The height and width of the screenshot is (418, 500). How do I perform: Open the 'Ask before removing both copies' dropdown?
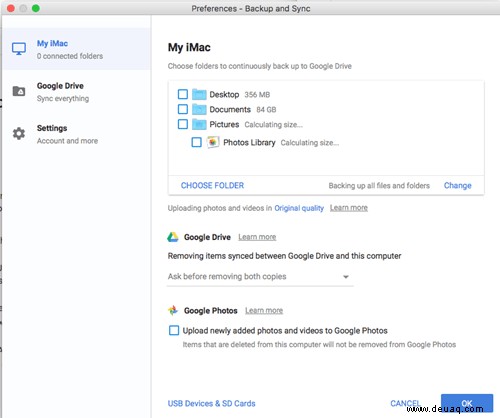260,277
